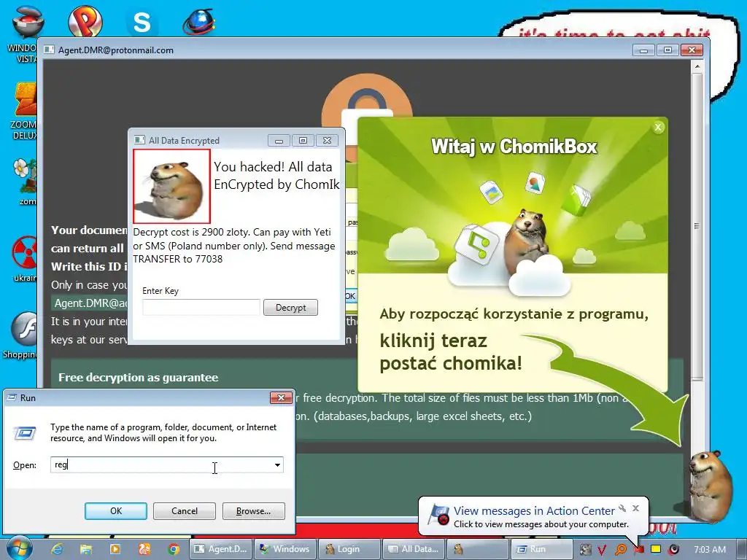Open the Windows Start orb
This screenshot has height=560, width=747.
point(20,548)
